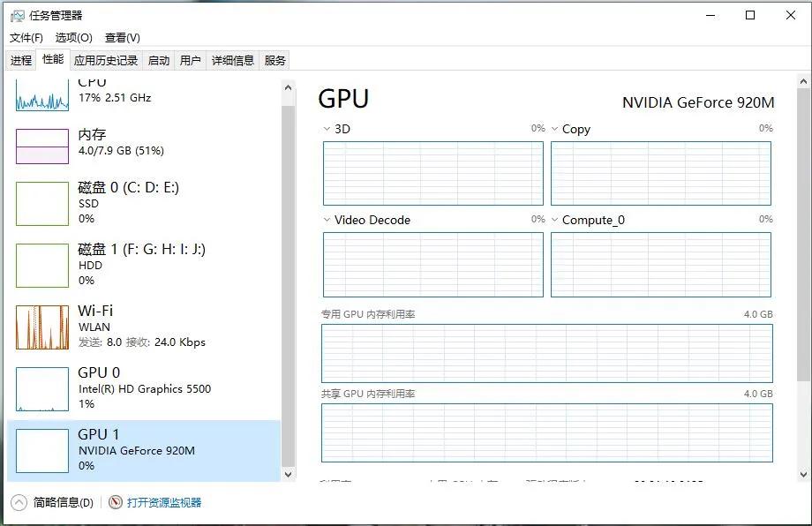Switch to the 进程 tab
Viewport: 812px width, 526px height.
[x=20, y=60]
